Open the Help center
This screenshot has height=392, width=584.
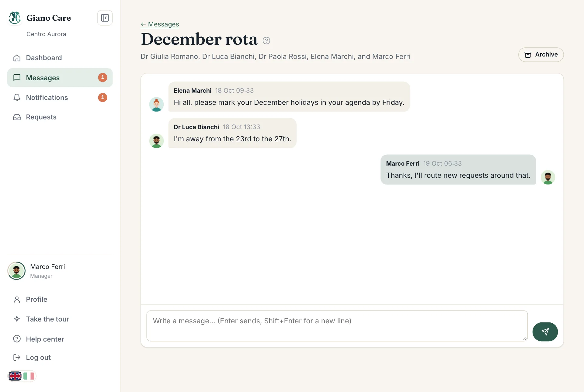60,339
